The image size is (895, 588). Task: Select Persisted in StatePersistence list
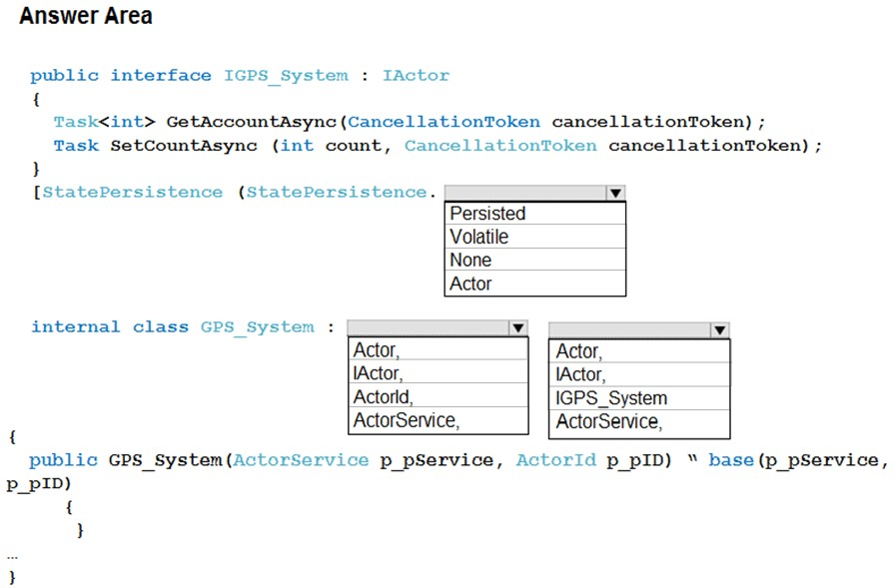point(534,214)
